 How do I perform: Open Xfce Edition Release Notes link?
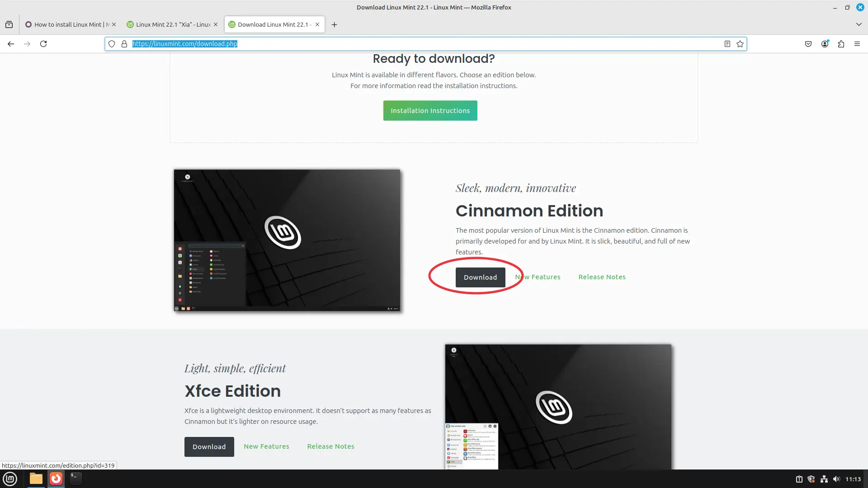click(x=330, y=446)
